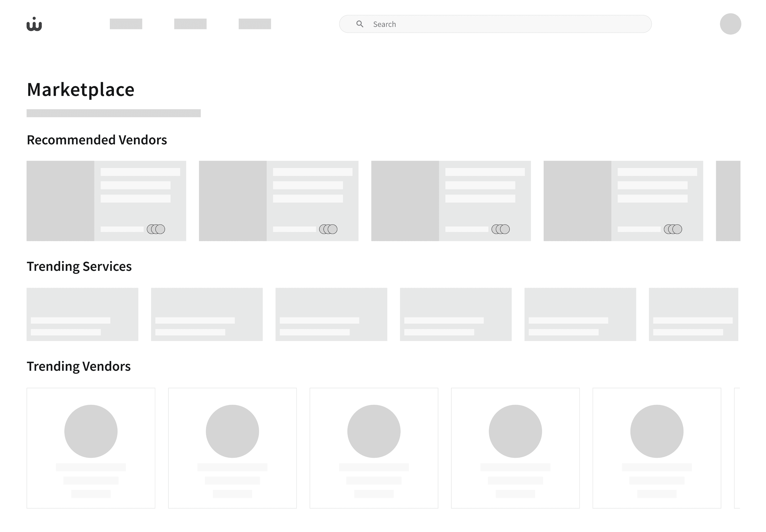Open the first Trending Services card
The height and width of the screenshot is (532, 766).
82,314
